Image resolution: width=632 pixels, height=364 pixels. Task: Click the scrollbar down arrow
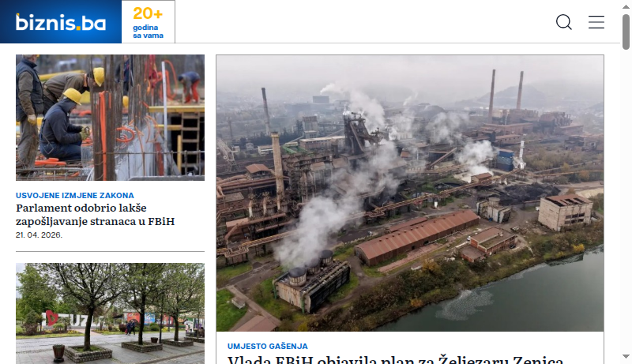point(626,356)
